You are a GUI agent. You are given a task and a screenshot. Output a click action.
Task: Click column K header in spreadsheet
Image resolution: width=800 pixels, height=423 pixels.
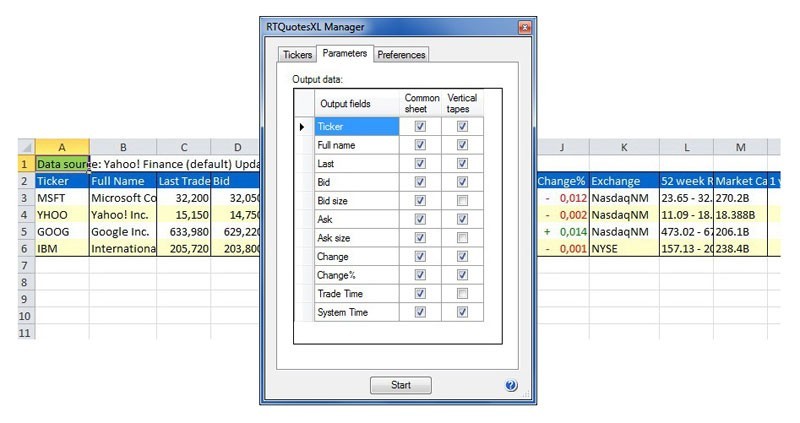tap(623, 147)
